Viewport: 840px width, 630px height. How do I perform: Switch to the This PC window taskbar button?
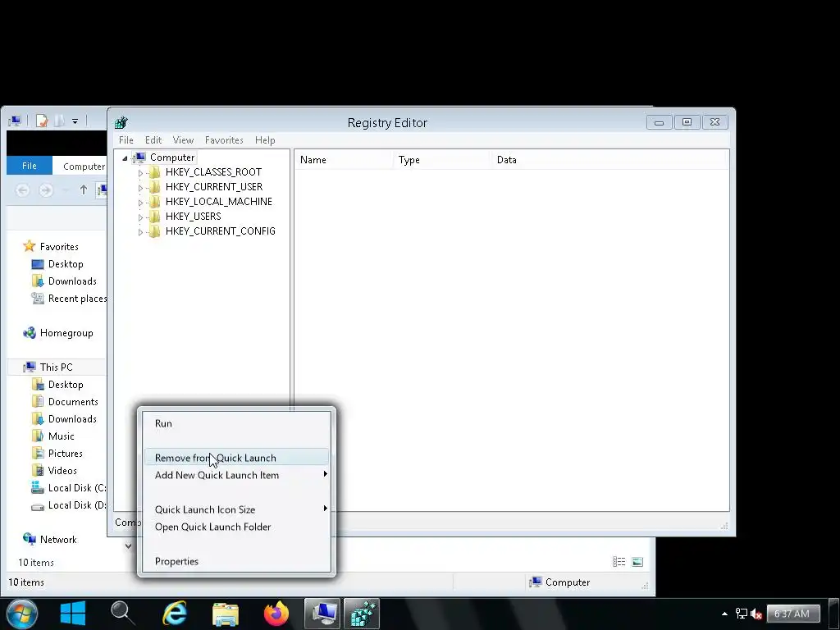pyautogui.click(x=322, y=614)
